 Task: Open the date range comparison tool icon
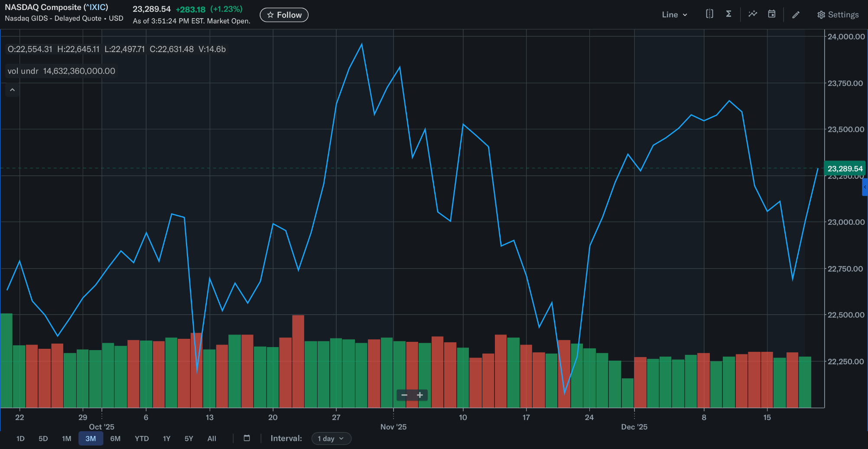point(709,14)
